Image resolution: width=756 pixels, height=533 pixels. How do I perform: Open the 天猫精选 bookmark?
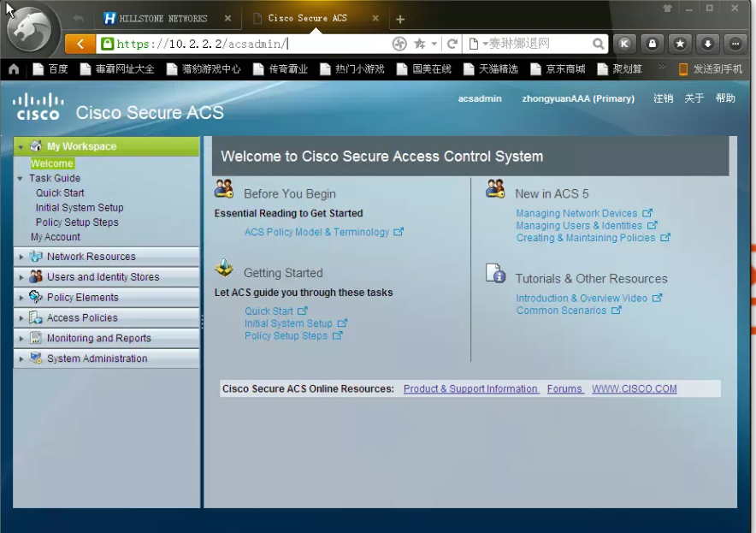[490, 69]
